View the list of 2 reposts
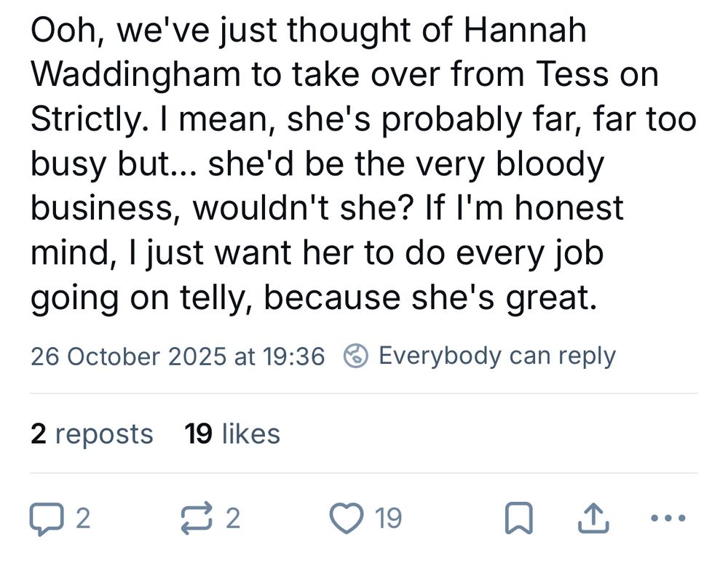Viewport: 728px width, 566px height. (92, 434)
